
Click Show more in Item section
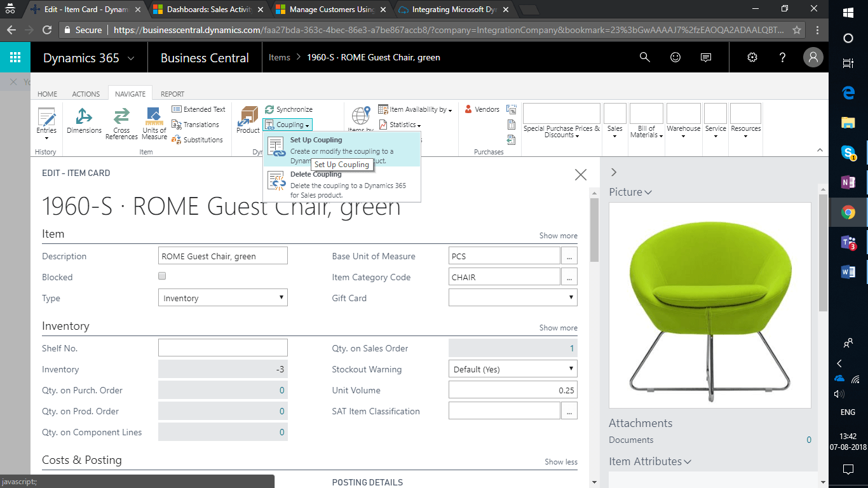559,236
